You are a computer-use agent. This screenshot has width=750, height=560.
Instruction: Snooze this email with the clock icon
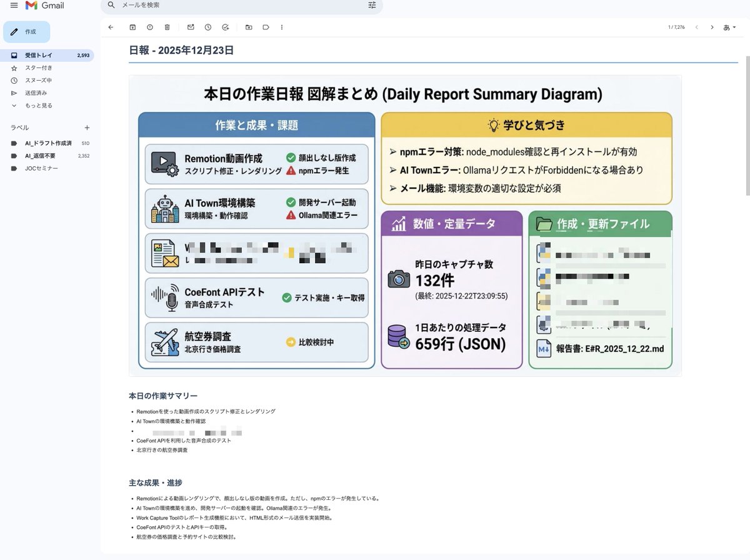pyautogui.click(x=208, y=27)
